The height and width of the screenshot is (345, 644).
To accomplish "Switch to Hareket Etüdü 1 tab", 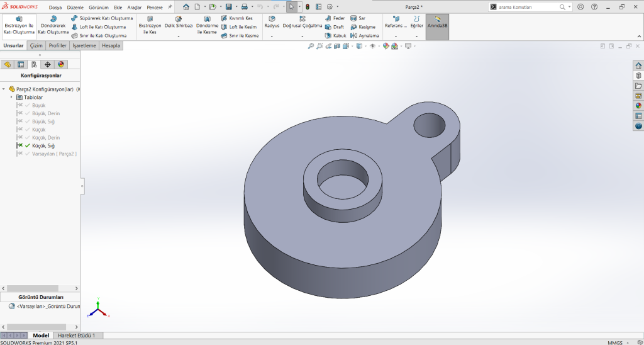I will point(77,336).
